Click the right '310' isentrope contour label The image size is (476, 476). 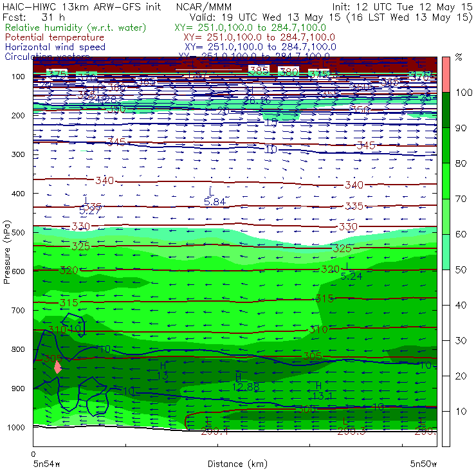(318, 330)
